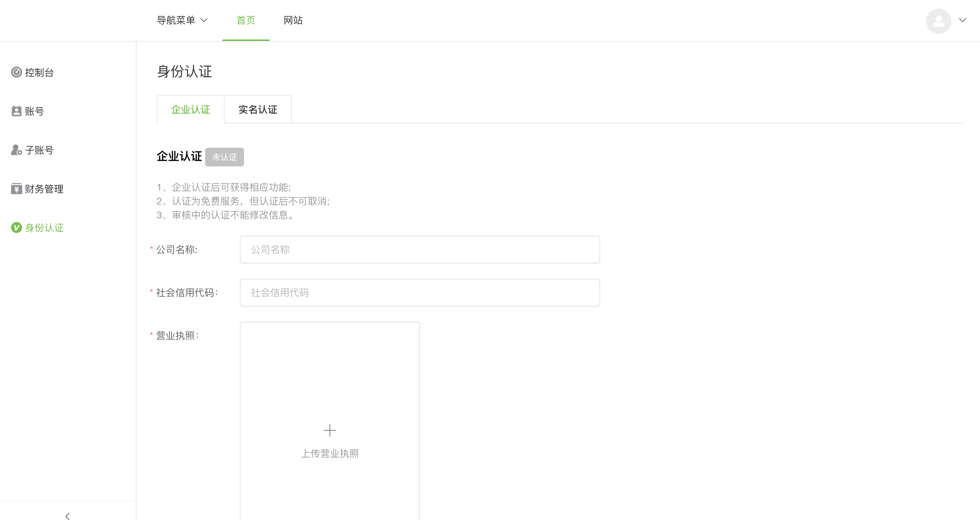
Task: Click the 财务管理 finance icon
Action: [x=16, y=189]
